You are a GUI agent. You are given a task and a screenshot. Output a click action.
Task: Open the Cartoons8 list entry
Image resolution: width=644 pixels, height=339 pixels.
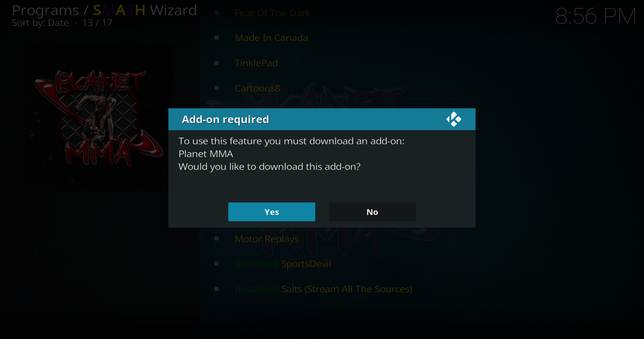coord(258,88)
